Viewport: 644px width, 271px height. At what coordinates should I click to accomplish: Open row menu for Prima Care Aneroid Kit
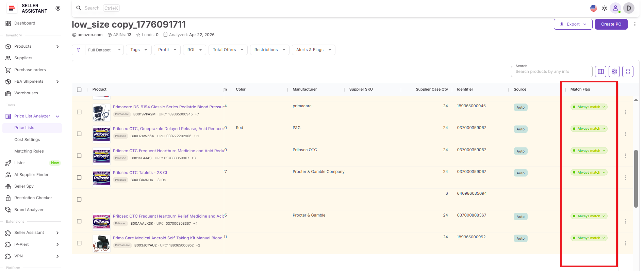pyautogui.click(x=626, y=243)
